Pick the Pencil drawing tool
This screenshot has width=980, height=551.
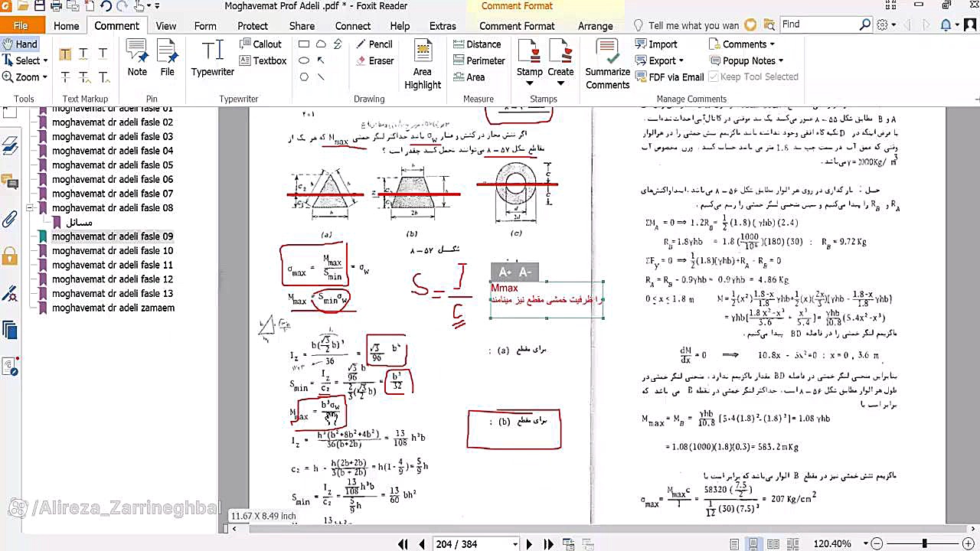click(374, 44)
